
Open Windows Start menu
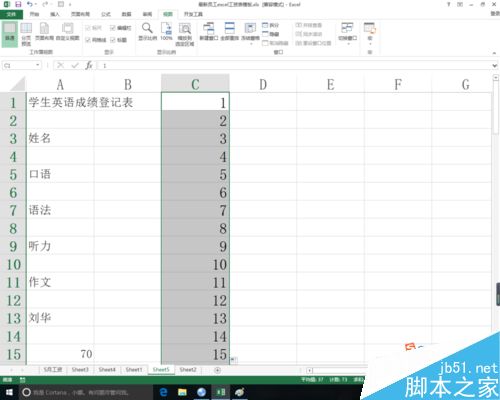tap(9, 392)
